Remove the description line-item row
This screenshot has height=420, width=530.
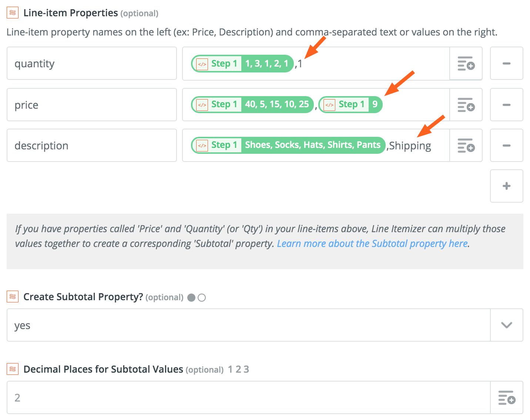tap(506, 146)
